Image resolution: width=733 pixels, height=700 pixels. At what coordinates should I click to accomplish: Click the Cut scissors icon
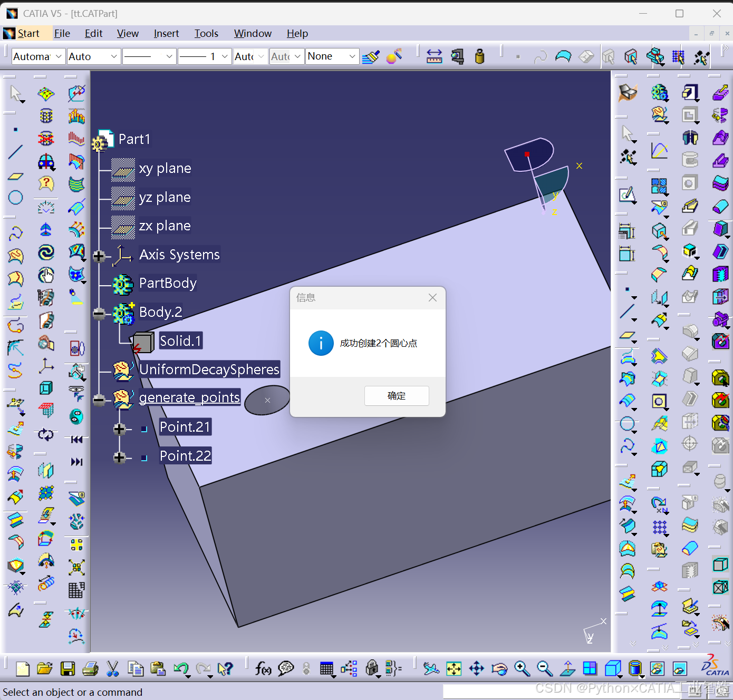[112, 669]
